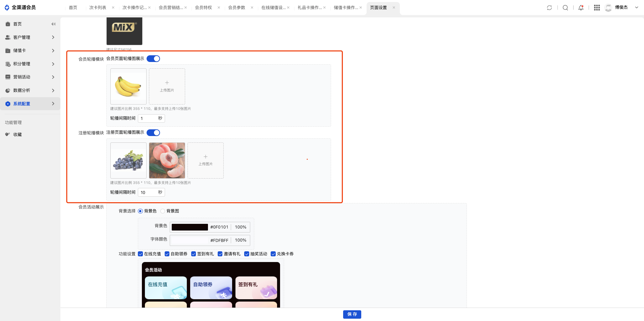Open search with the magnifier icon
Screen dimensions: 644x321
[565, 8]
